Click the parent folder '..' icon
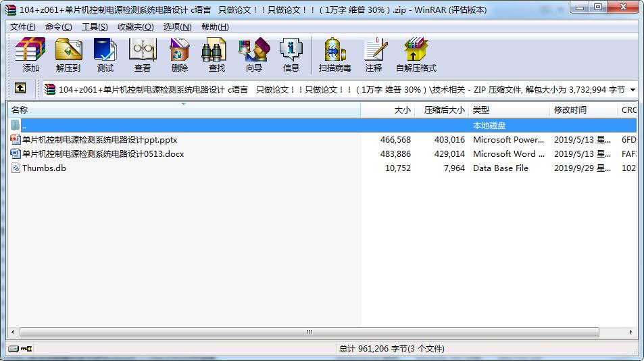The image size is (644, 361). point(15,125)
